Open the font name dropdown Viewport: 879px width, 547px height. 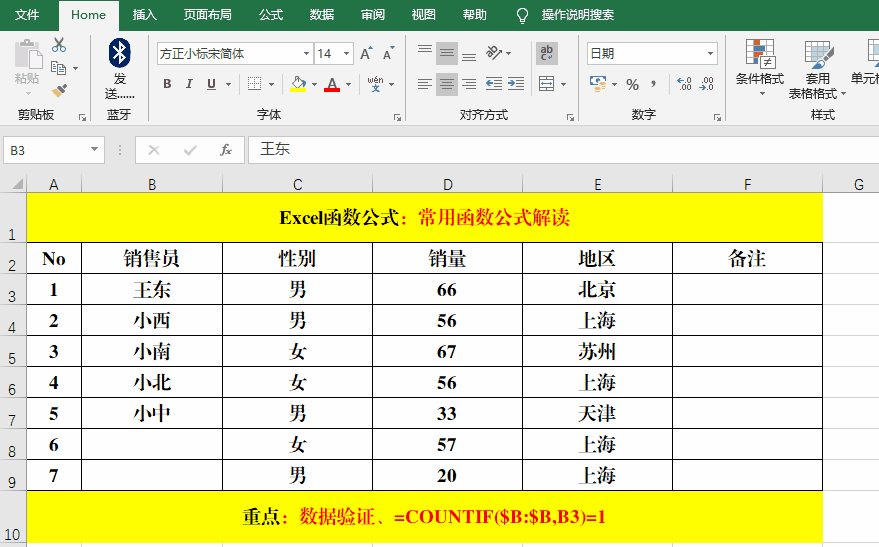tap(306, 54)
